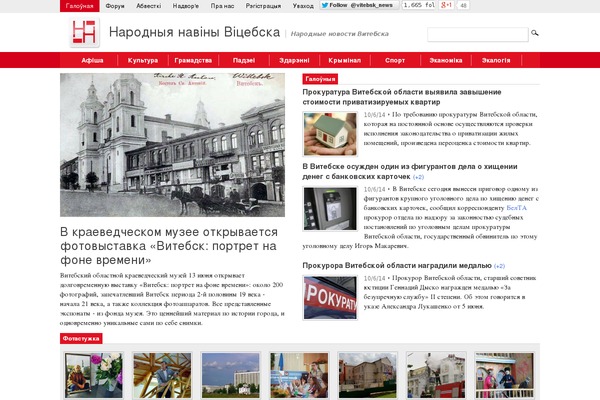Open the Эканоміка category tab
Image resolution: width=600 pixels, height=400 pixels.
tap(446, 60)
